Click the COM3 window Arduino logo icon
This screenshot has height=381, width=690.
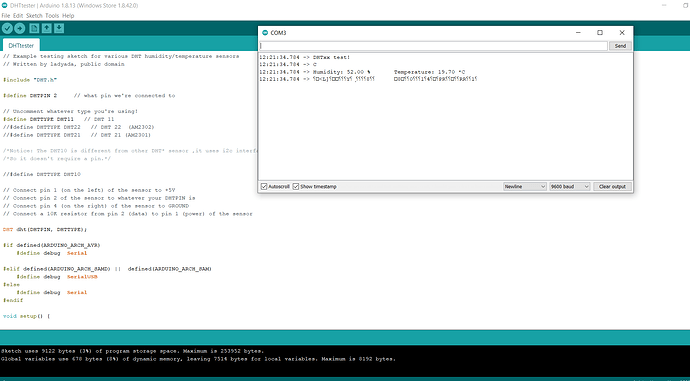(264, 33)
